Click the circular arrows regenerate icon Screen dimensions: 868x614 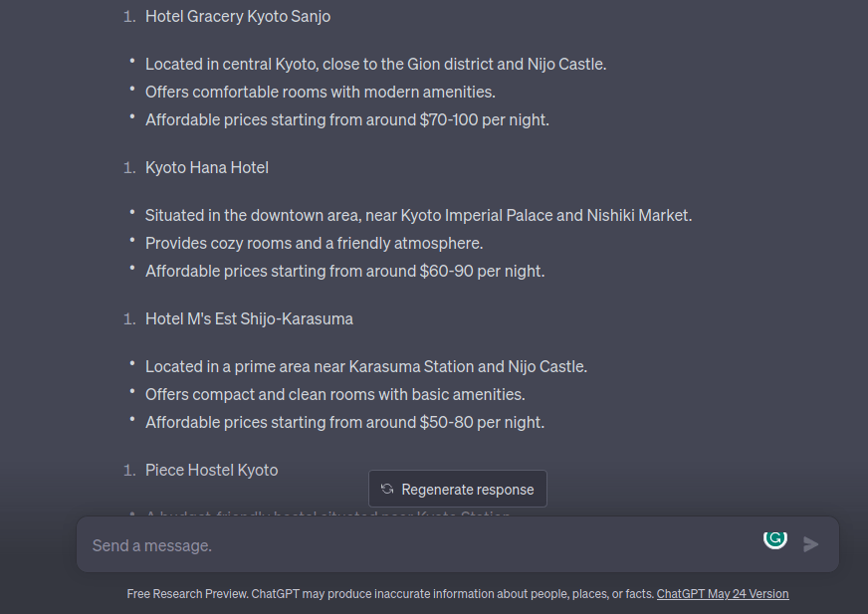click(x=387, y=489)
